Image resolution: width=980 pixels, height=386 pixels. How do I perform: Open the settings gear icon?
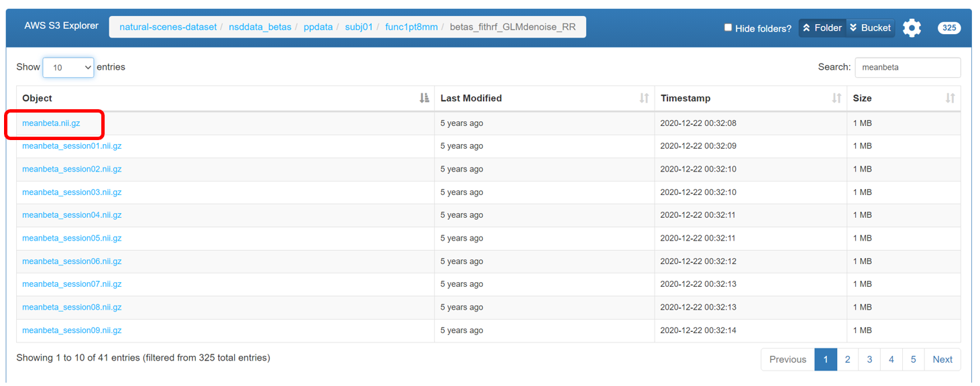click(911, 27)
